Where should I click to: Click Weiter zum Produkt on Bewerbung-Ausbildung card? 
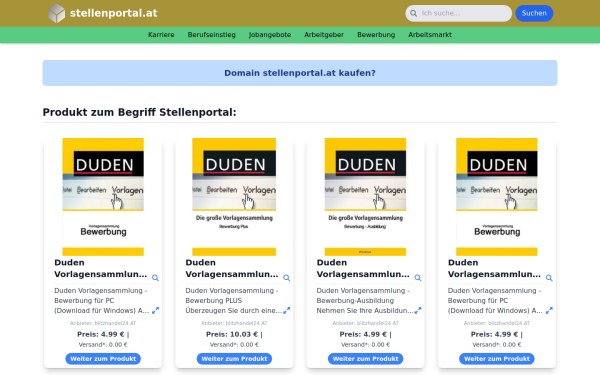tap(365, 359)
